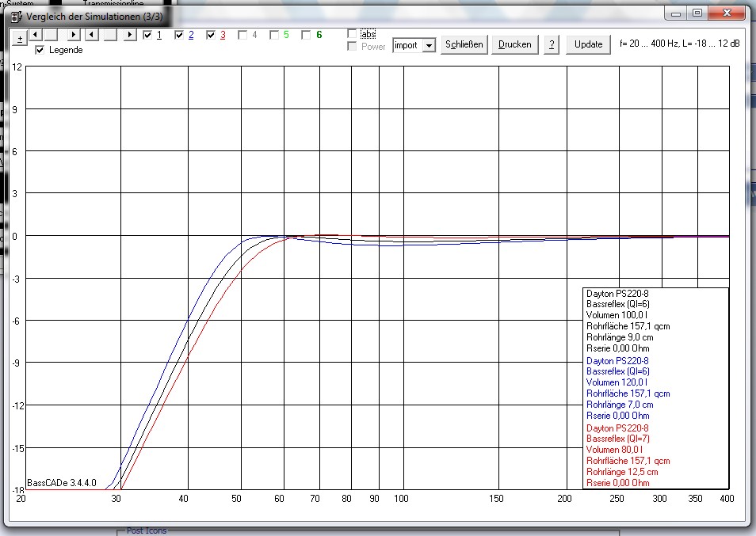Click the 'BassCADe 3.4.4.0' label in chart
The height and width of the screenshot is (536, 756).
point(62,482)
